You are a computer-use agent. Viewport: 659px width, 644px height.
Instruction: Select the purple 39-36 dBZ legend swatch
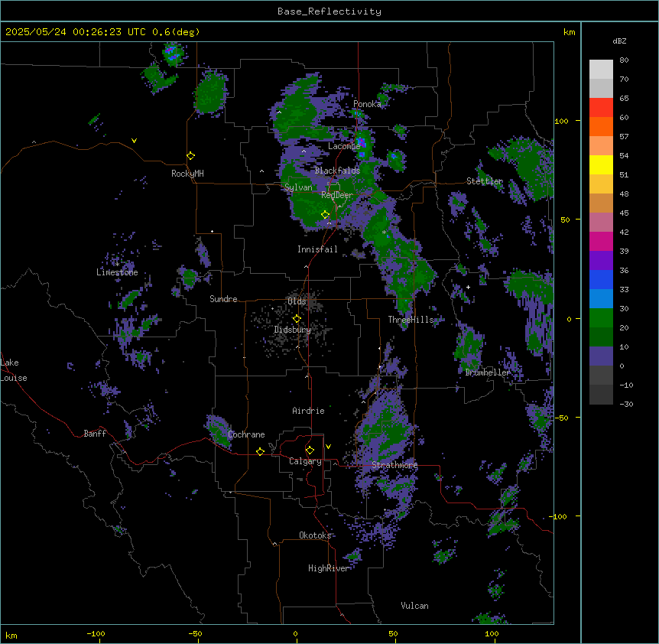[601, 261]
